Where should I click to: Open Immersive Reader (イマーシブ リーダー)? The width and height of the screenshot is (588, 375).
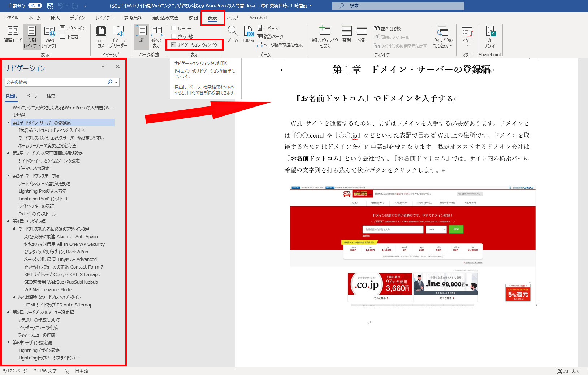118,36
